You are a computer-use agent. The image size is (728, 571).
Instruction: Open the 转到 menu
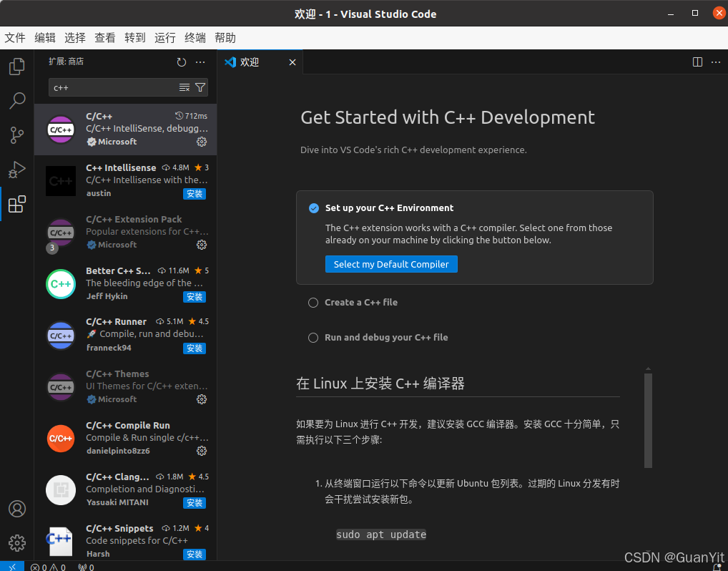click(135, 38)
